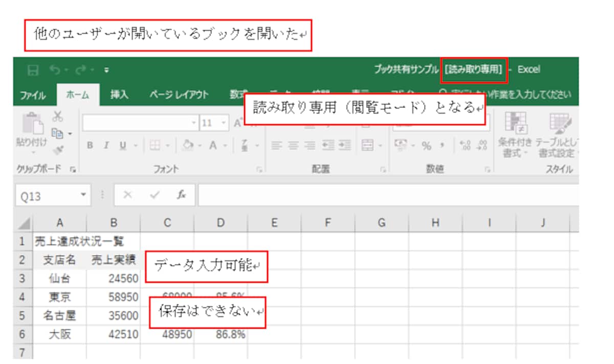Open the Font Color dropdown arrow
Image resolution: width=614 pixels, height=364 pixels.
click(x=225, y=146)
